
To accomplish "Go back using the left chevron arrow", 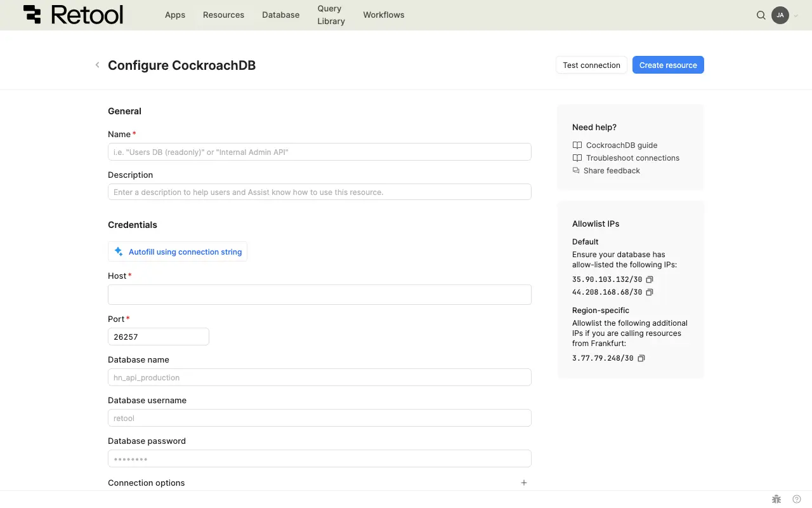I will [97, 65].
